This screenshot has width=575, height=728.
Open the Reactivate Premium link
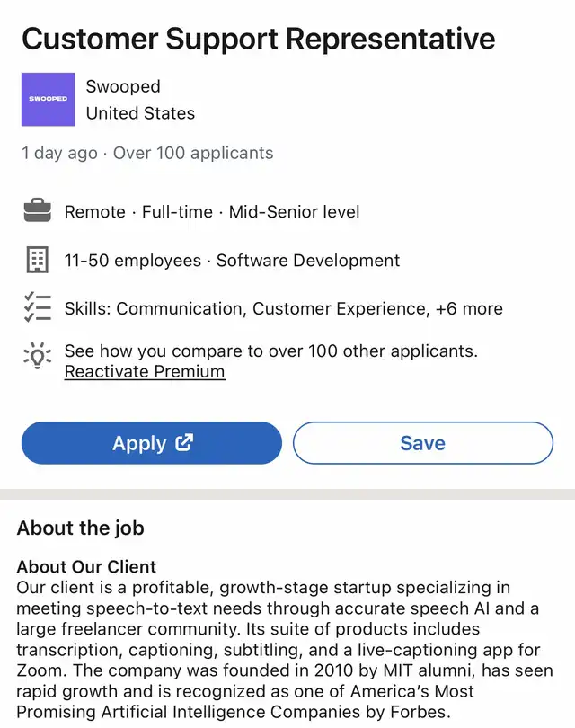tap(145, 372)
